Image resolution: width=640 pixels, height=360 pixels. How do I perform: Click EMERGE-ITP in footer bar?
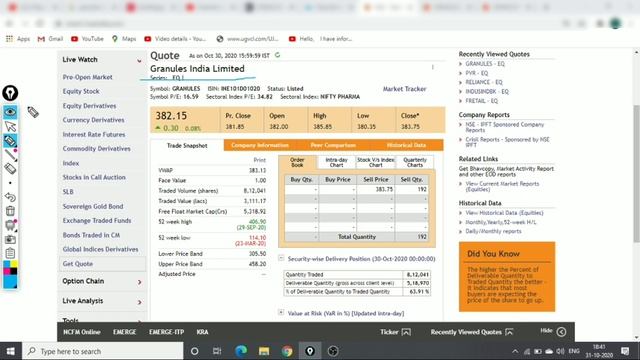coord(167,332)
